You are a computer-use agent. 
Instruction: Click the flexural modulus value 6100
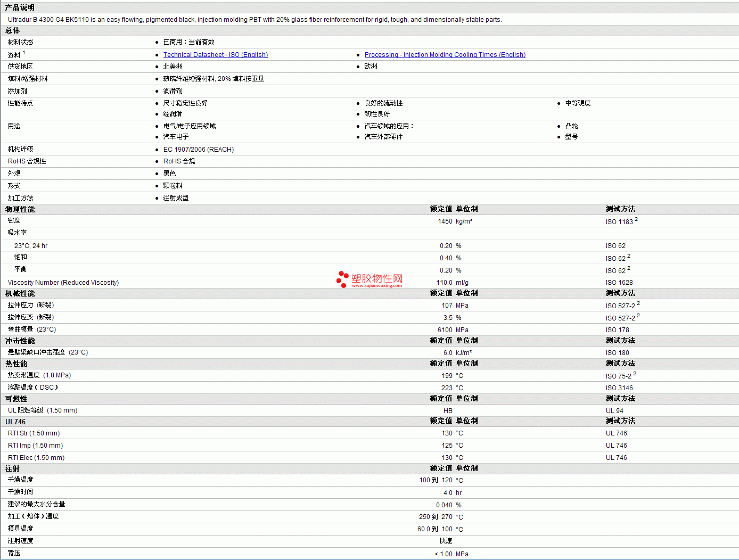[x=445, y=330]
